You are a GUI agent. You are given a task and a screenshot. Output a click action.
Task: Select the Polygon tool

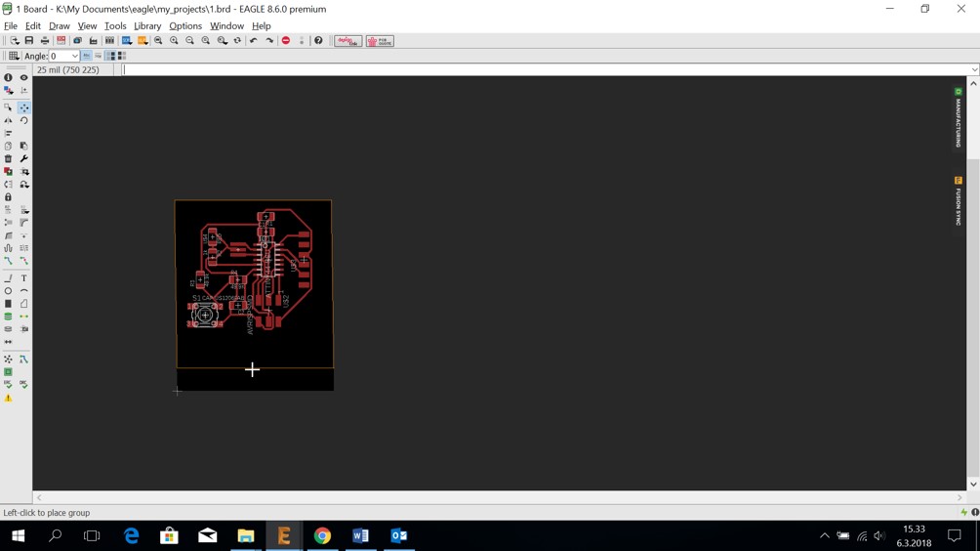click(x=23, y=303)
